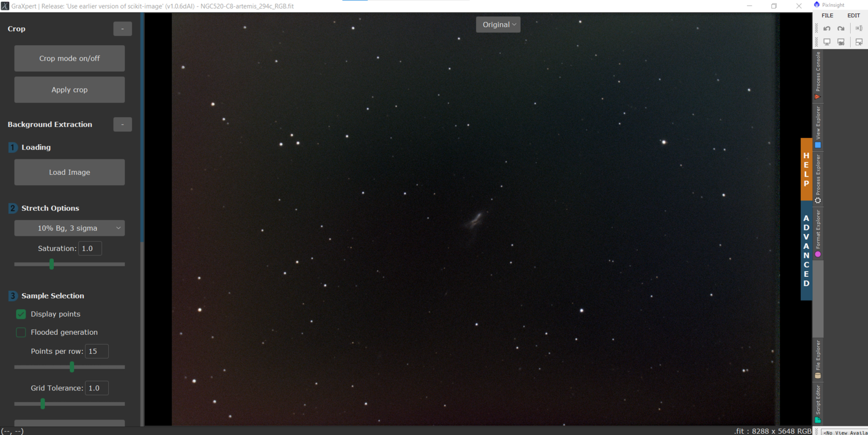Click the rightmost icon in PixInsight's second toolbar row
Viewport: 868px width, 435px height.
(x=859, y=42)
